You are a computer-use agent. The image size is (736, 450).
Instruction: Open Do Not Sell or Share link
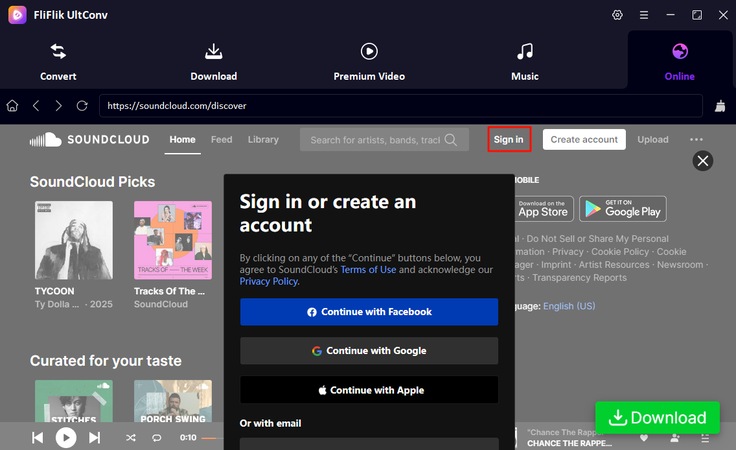tap(597, 239)
